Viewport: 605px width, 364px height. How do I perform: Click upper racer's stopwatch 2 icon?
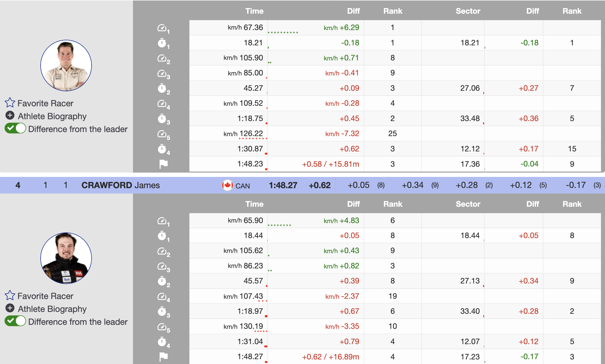pos(162,88)
